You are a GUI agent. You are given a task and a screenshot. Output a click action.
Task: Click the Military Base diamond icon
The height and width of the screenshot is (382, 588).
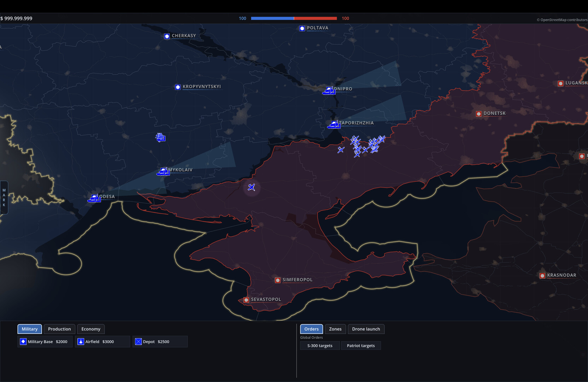(23, 341)
